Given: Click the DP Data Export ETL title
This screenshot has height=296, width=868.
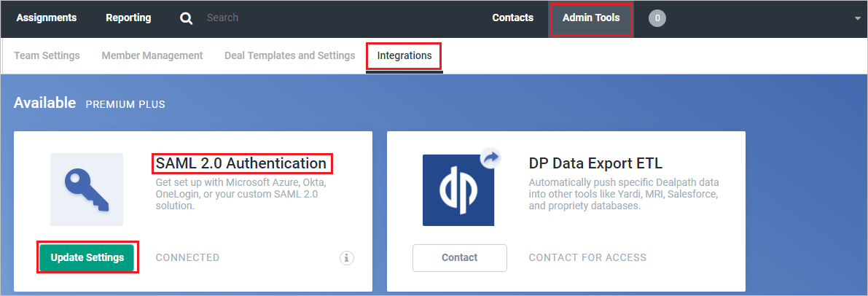Looking at the screenshot, I should 595,163.
